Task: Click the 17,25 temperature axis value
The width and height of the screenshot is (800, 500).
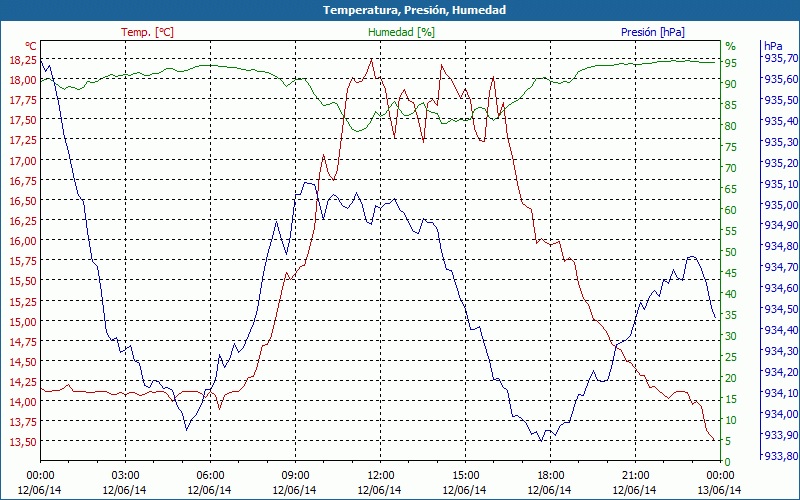Action: click(x=23, y=140)
